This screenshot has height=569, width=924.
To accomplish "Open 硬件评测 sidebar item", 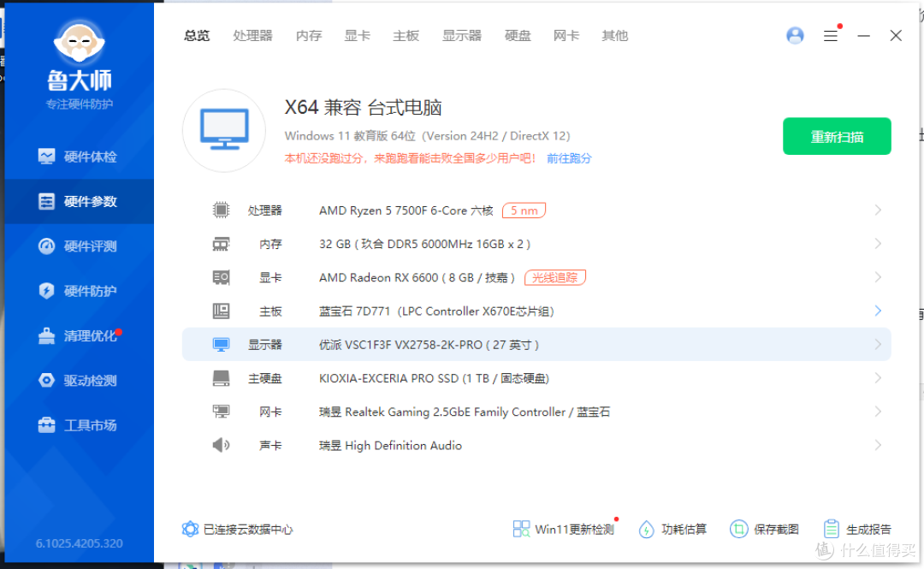I will coord(79,246).
